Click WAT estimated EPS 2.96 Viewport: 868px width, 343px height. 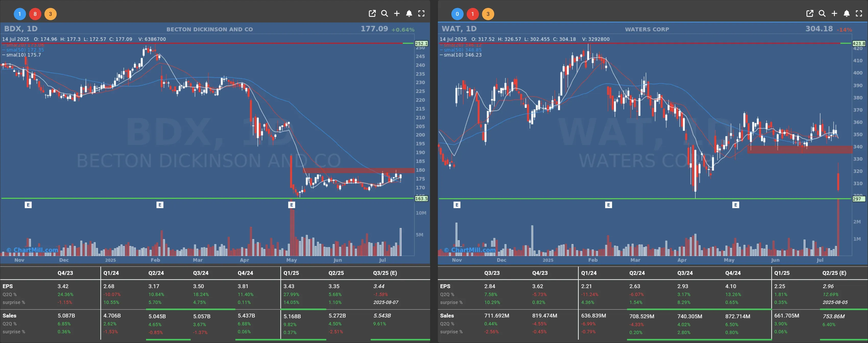[x=828, y=286]
